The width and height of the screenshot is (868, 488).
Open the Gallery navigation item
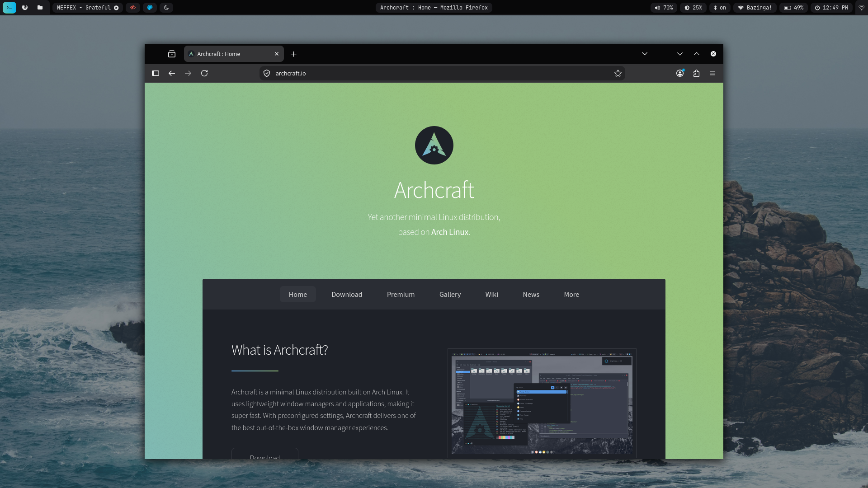tap(450, 294)
